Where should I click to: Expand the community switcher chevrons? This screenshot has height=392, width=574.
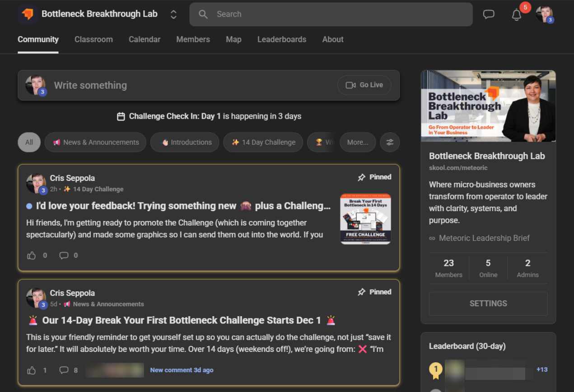173,14
